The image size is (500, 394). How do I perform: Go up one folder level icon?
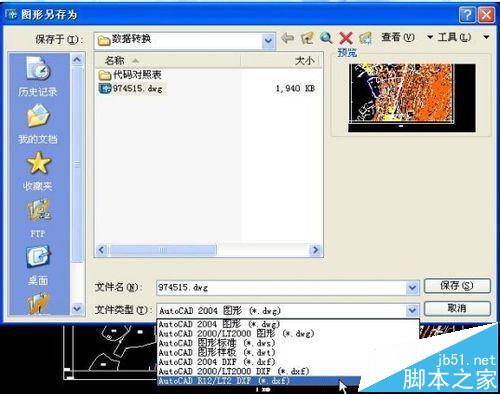[307, 38]
